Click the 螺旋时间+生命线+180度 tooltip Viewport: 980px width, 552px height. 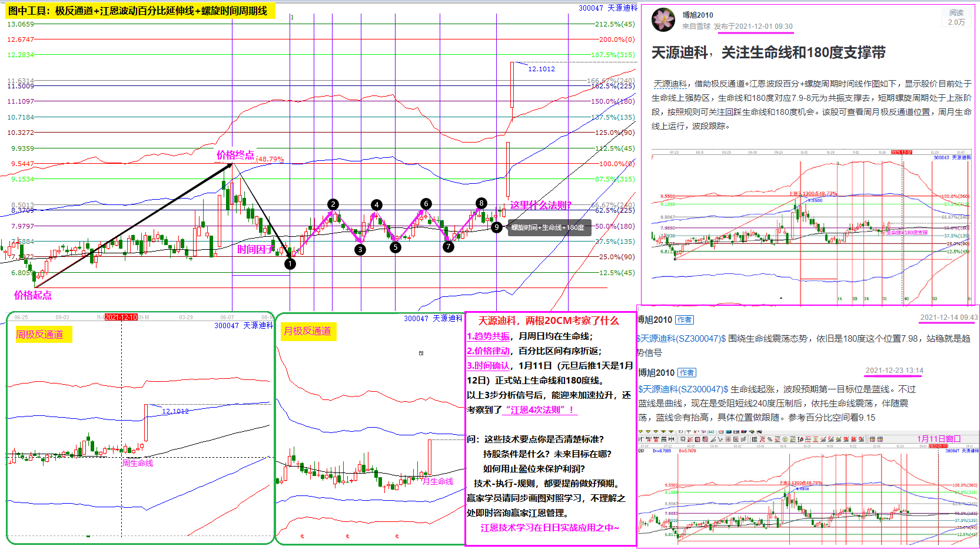(547, 227)
